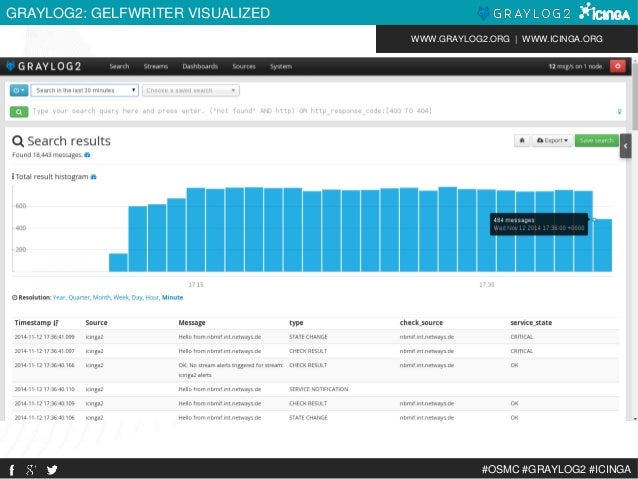Open the Sources menu item
Image resolution: width=638 pixels, height=479 pixels.
[244, 66]
